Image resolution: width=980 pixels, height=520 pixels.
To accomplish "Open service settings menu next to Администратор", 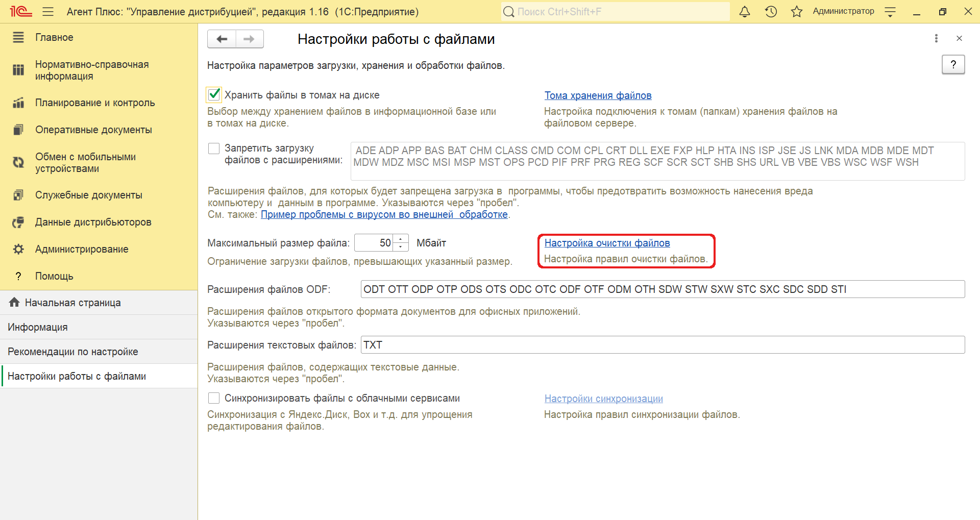I will pyautogui.click(x=890, y=12).
